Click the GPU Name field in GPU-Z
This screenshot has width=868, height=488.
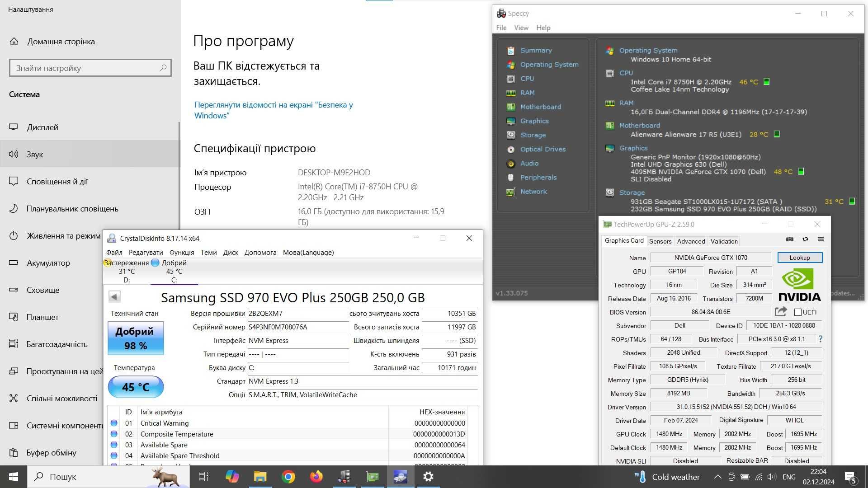pos(711,258)
